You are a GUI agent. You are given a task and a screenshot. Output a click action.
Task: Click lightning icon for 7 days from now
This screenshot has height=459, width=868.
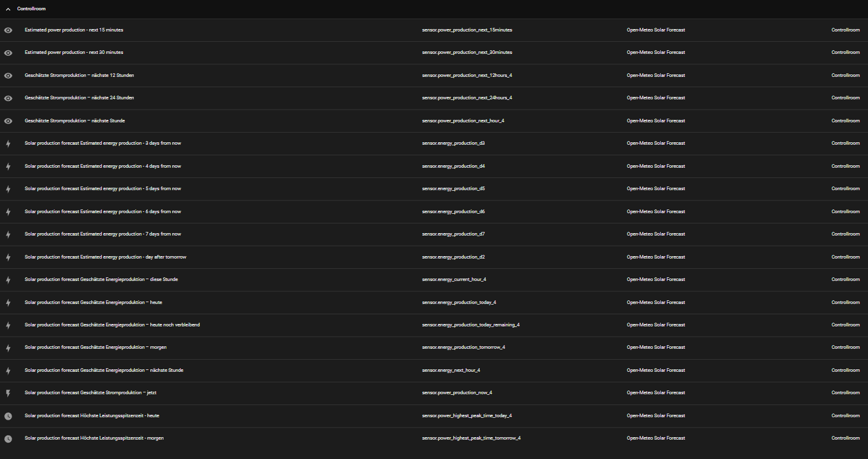(x=8, y=234)
